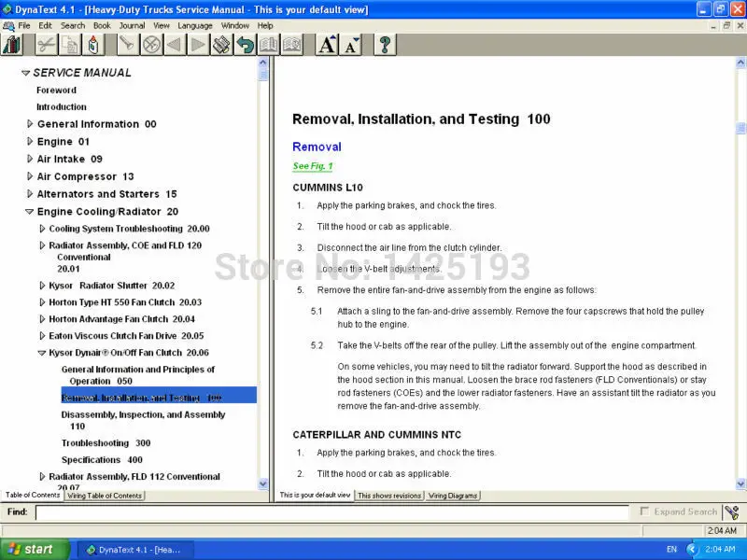Select This is your default view tab
Screen dimensions: 747x560
tap(315, 496)
